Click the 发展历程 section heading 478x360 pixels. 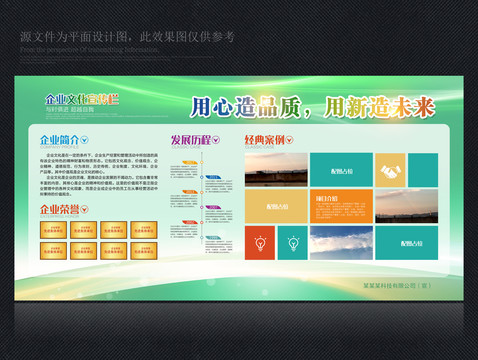(x=191, y=140)
